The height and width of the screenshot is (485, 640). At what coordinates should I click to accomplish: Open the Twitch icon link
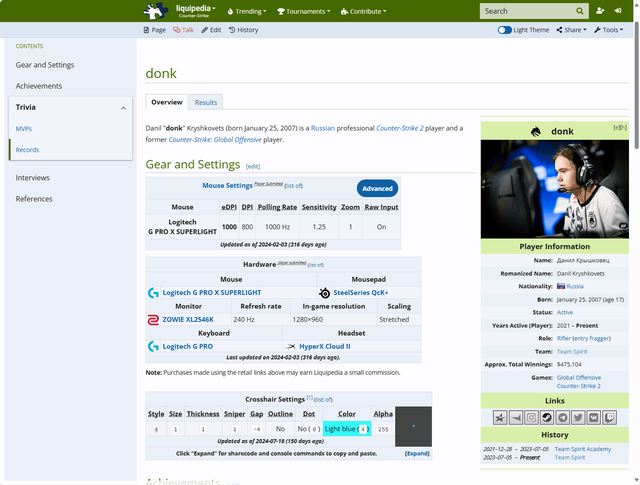tap(609, 418)
